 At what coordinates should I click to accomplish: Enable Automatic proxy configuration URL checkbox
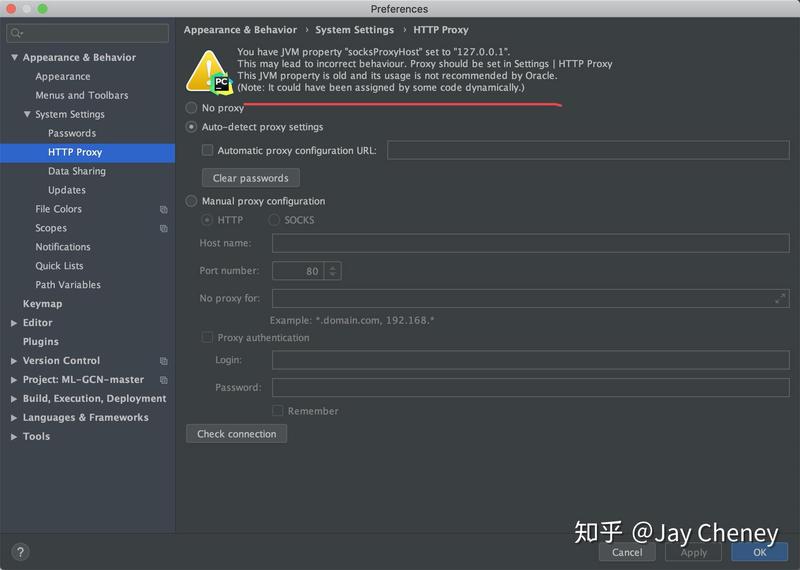(208, 150)
